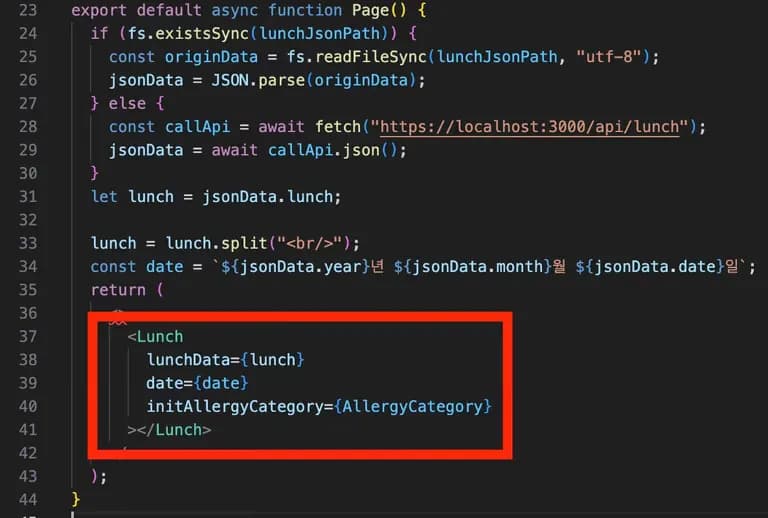
Task: Click the opening Lunch tag name
Action: click(160, 337)
